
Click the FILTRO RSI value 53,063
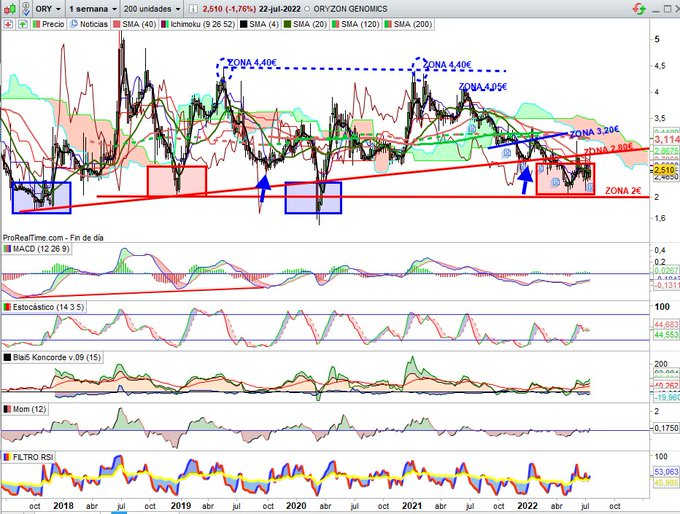click(x=666, y=471)
